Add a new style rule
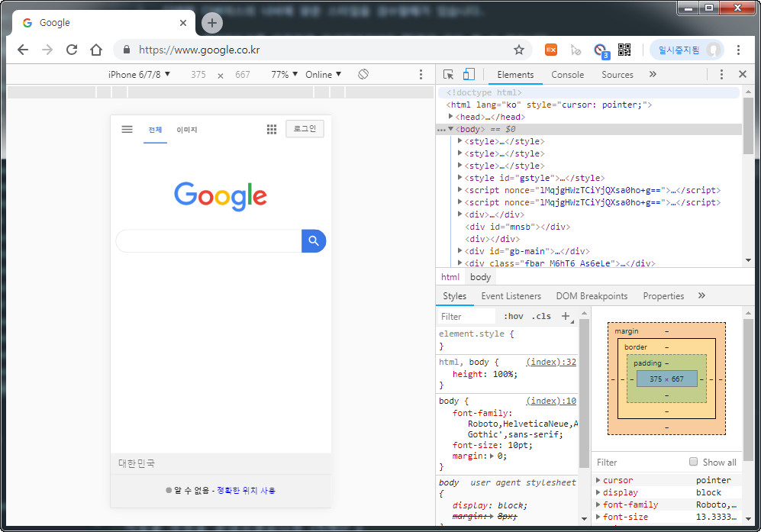The width and height of the screenshot is (761, 532). (x=566, y=317)
